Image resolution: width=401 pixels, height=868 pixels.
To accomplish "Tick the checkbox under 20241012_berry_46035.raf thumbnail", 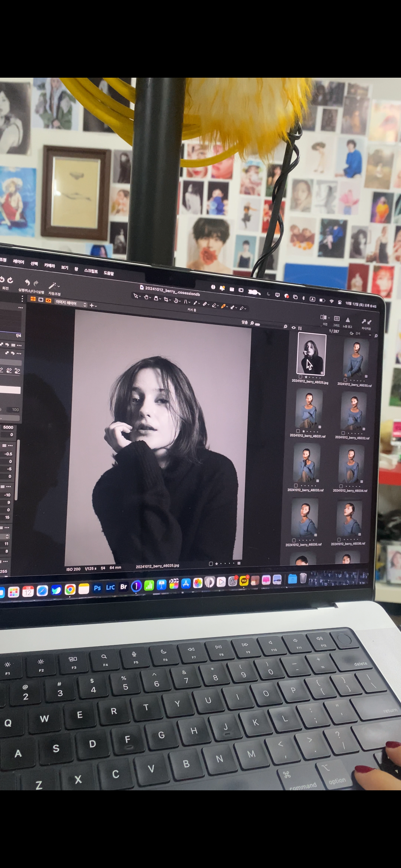I will [x=294, y=540].
